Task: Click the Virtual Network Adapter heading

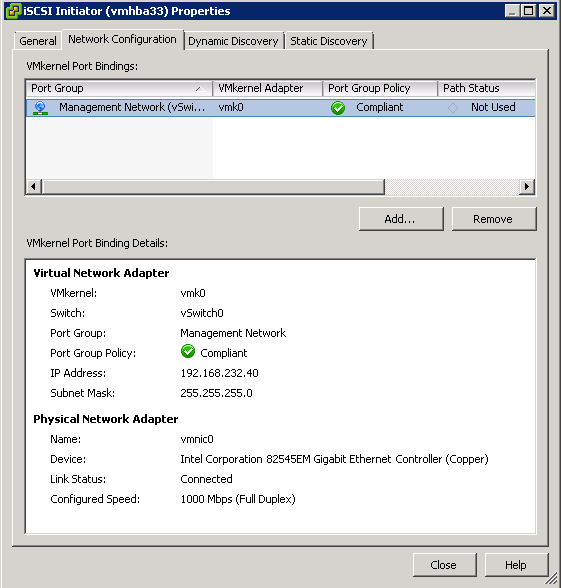Action: point(101,273)
